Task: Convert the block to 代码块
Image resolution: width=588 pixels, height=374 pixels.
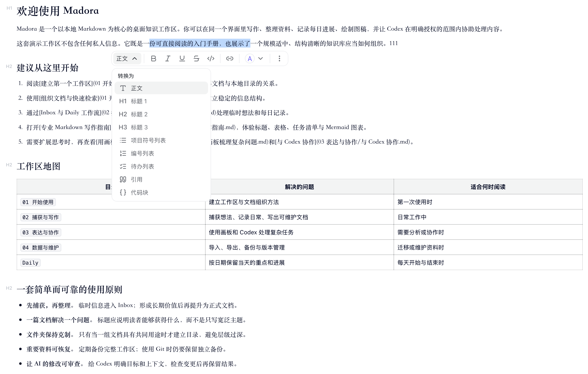Action: 161,192
